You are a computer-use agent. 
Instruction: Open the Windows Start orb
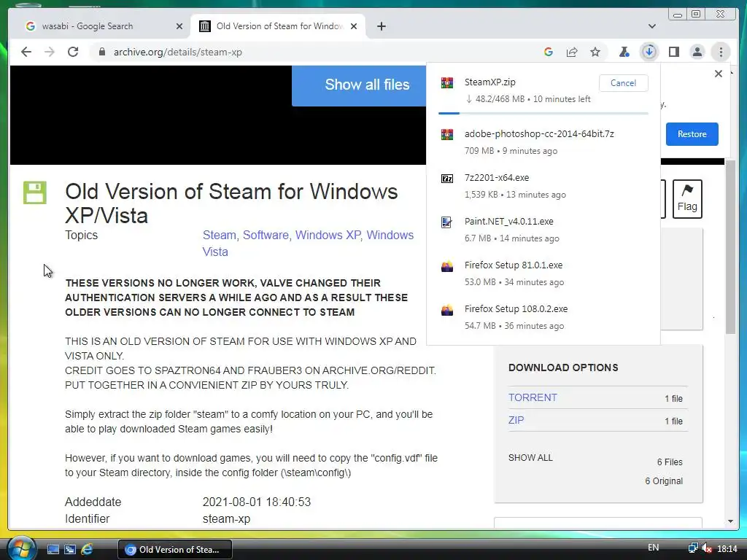pos(21,548)
